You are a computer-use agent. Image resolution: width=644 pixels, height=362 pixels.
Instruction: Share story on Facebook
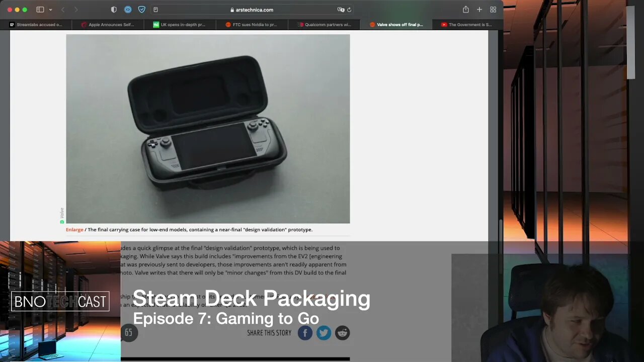tap(305, 333)
